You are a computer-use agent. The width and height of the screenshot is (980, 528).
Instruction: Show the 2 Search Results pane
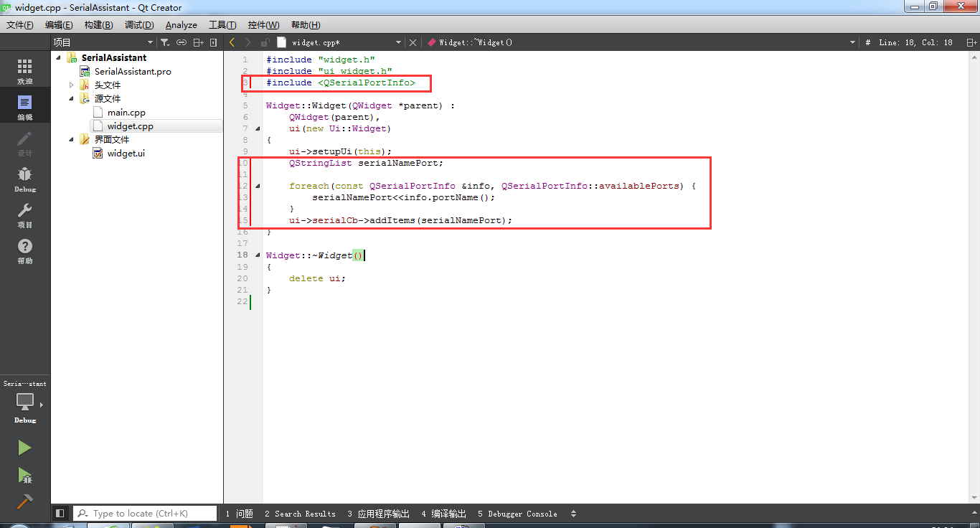tap(300, 514)
